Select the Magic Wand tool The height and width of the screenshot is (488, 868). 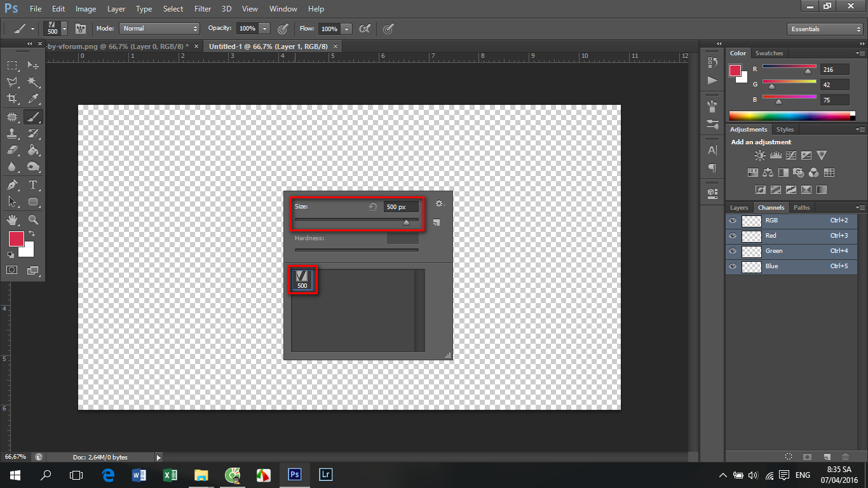[33, 82]
